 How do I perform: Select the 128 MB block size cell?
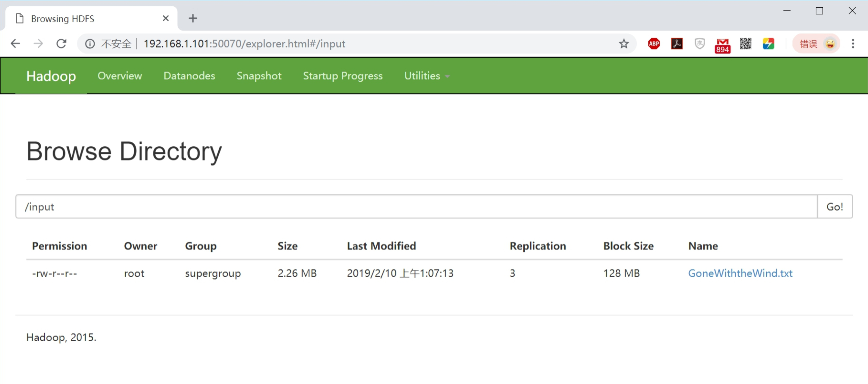click(x=621, y=273)
